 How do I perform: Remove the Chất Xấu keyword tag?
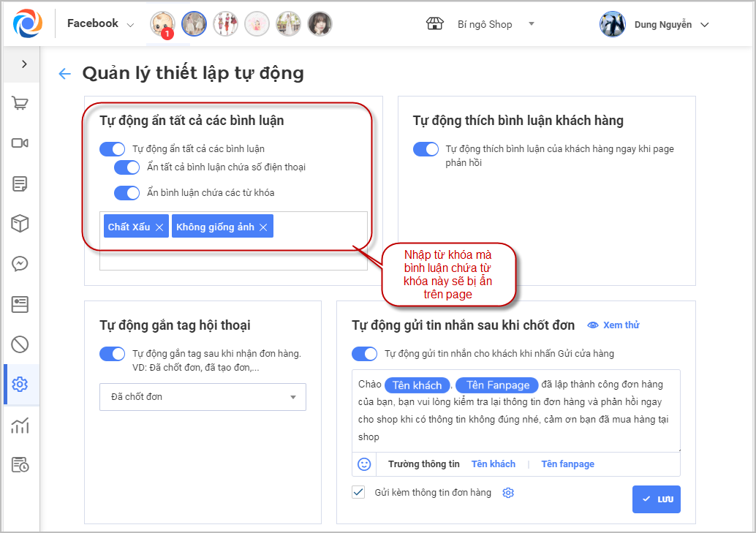[159, 227]
